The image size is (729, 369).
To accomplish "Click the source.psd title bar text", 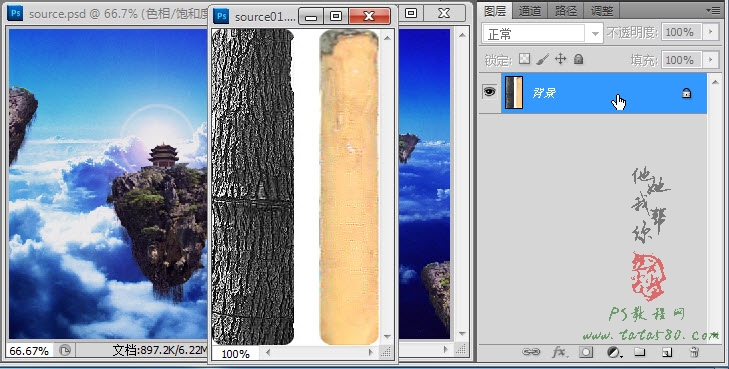I will coord(119,13).
